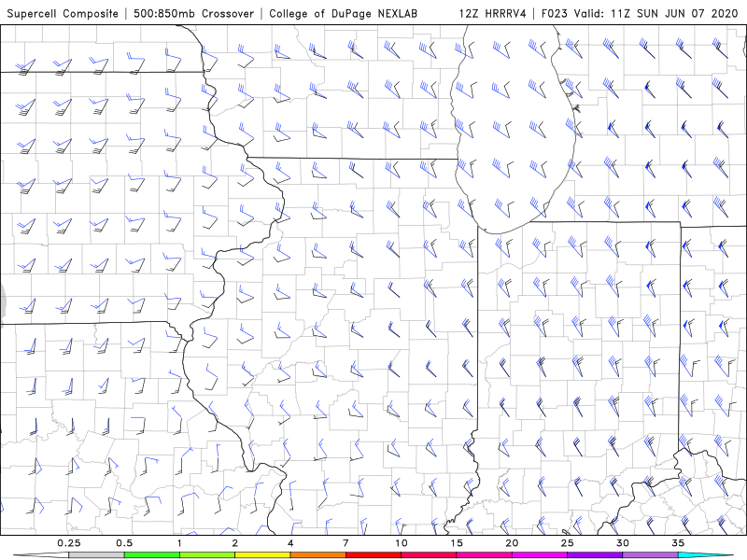Select the "College of DuPage NEXLAB" text
The height and width of the screenshot is (560, 747).
tap(343, 13)
